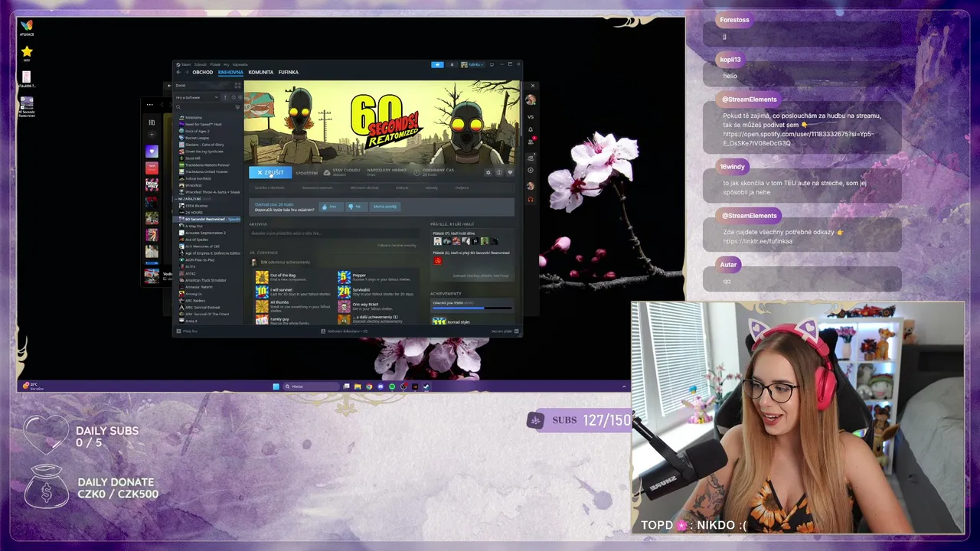Viewport: 980px width, 551px height.
Task: Open the Steam menu
Action: click(185, 64)
